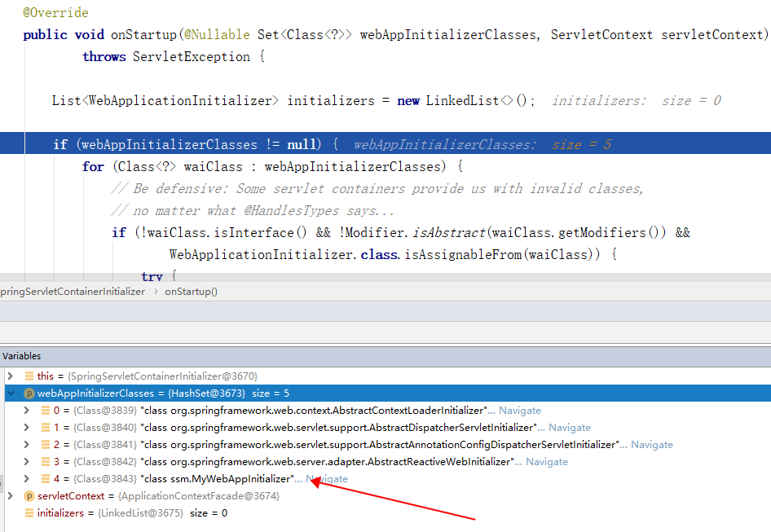
Task: Select the initializers LinkedList variable row
Action: point(132,513)
